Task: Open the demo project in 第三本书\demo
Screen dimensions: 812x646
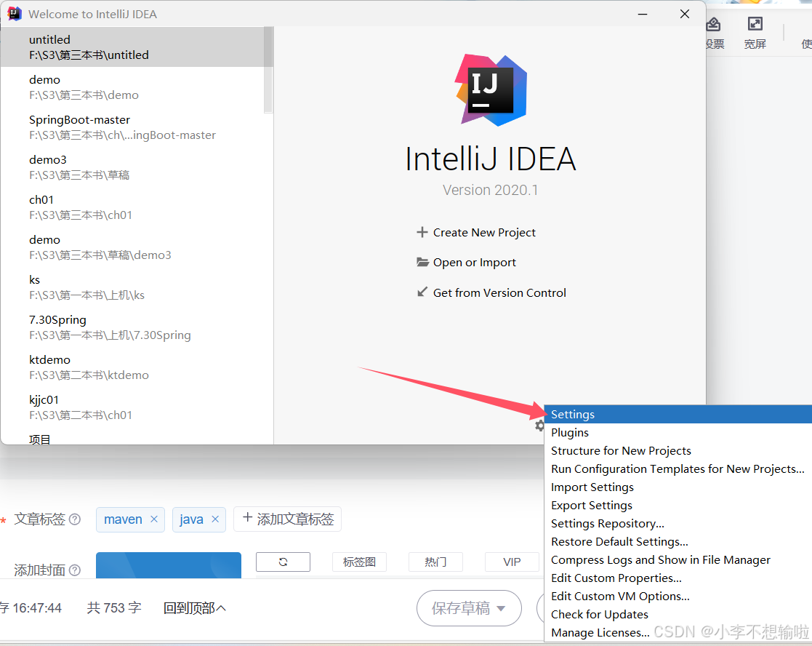Action: pyautogui.click(x=132, y=87)
